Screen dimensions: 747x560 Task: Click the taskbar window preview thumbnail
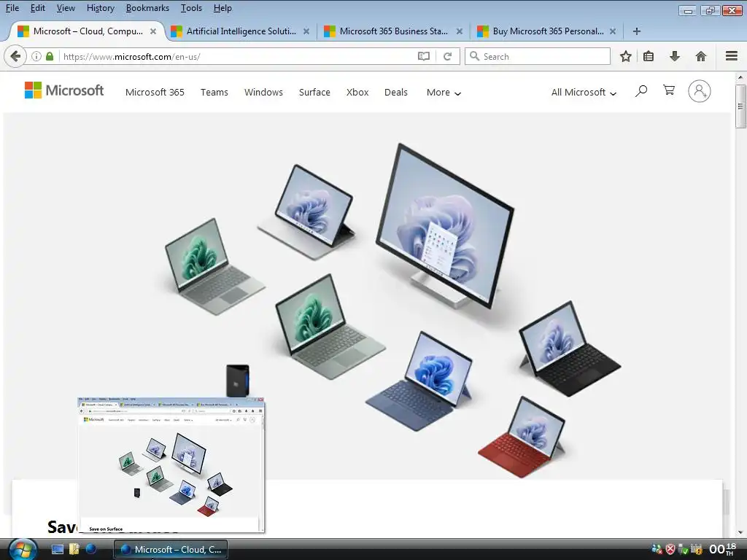171,464
